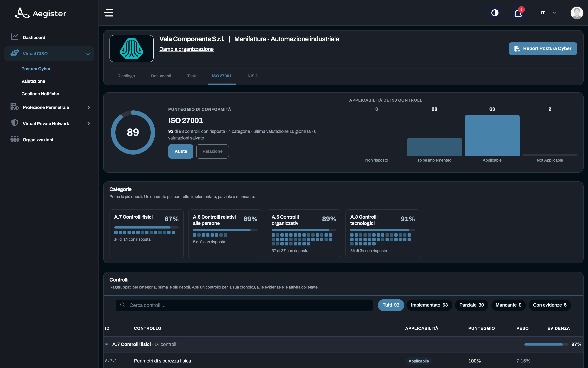The height and width of the screenshot is (368, 588).
Task: Click the Applicable bar in the chart
Action: coord(492,135)
